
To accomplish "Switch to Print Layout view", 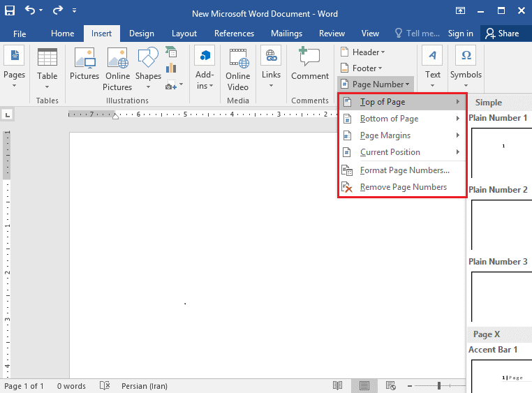I will [x=364, y=385].
